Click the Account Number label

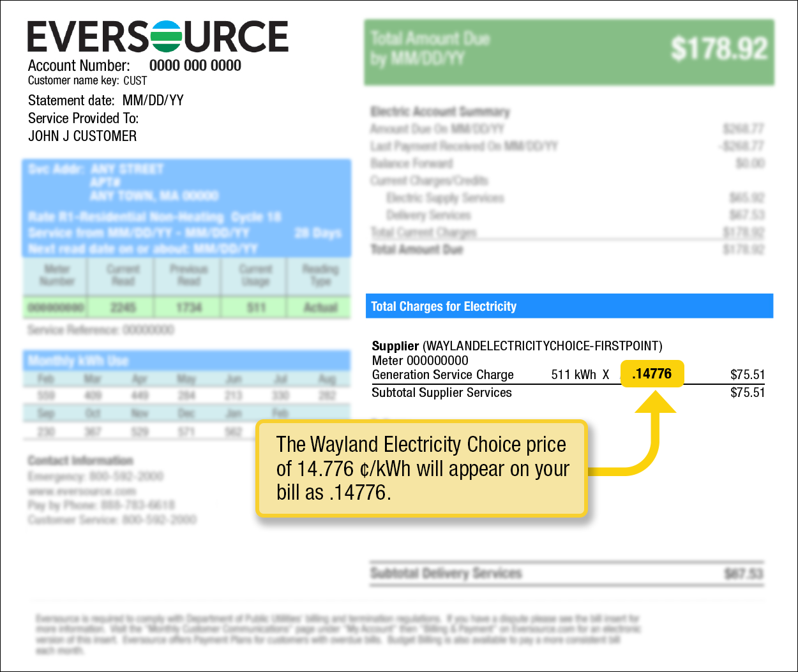coord(79,66)
